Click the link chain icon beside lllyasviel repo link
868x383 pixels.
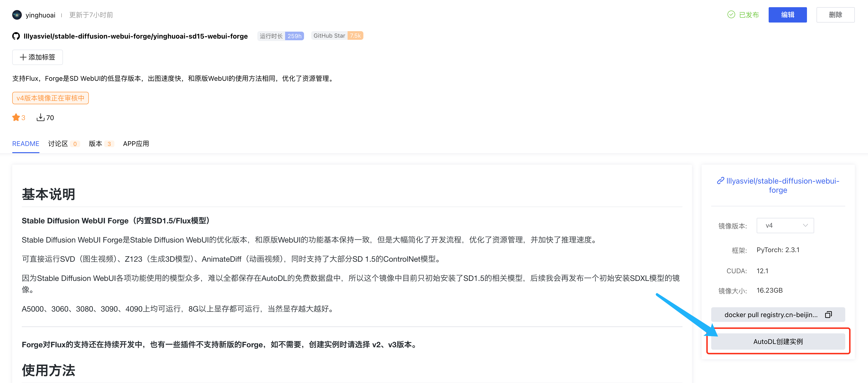[x=720, y=181]
